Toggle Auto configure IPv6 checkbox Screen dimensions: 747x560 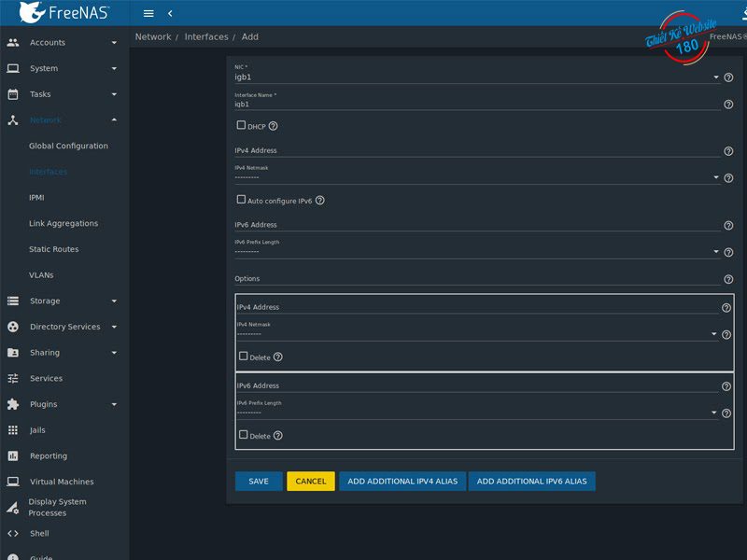tap(242, 200)
